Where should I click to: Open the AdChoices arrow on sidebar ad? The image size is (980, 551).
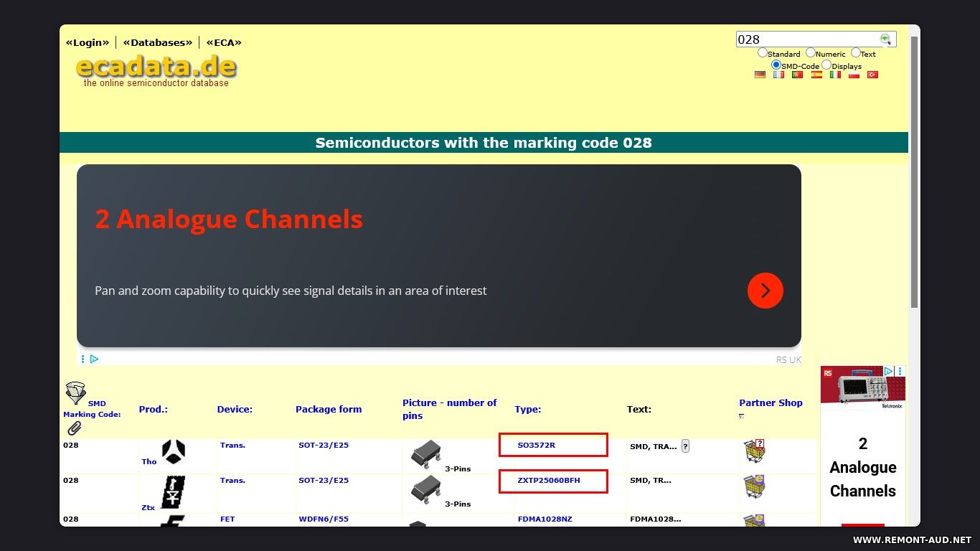[888, 372]
